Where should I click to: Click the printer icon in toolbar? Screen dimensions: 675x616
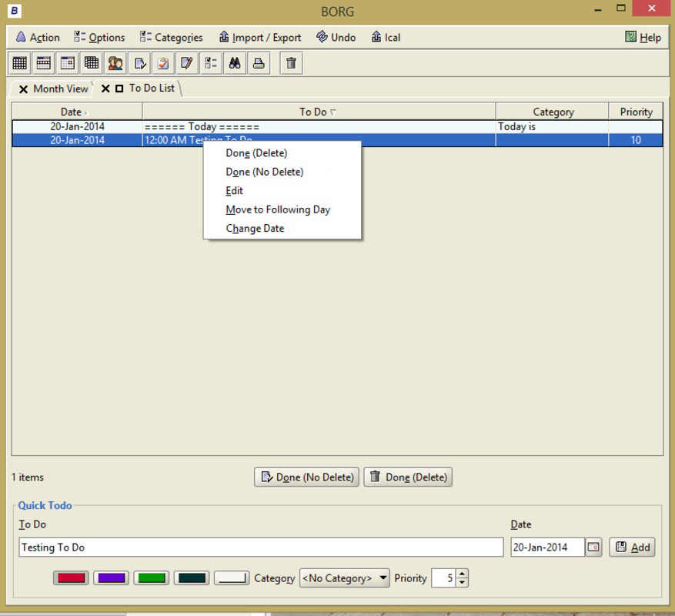point(259,63)
